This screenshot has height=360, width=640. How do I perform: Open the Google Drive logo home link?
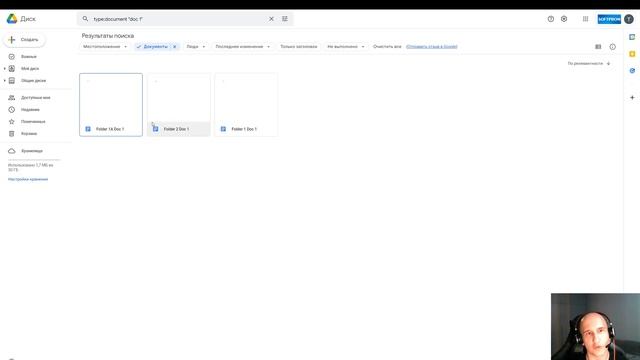click(x=21, y=19)
